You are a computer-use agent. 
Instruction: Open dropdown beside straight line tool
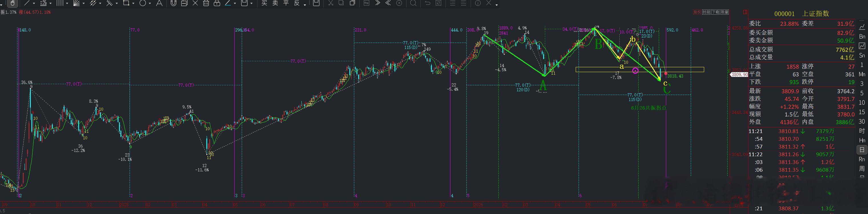[x=34, y=3]
